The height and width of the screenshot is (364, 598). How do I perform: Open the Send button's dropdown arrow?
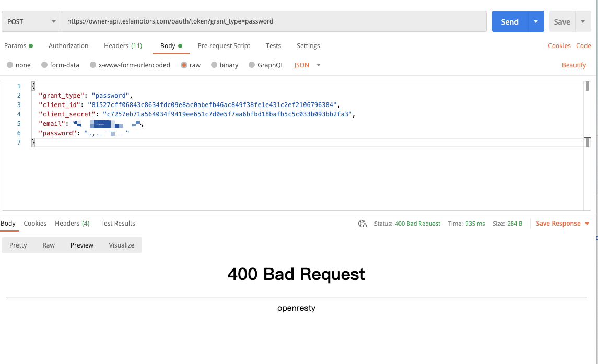(x=535, y=21)
